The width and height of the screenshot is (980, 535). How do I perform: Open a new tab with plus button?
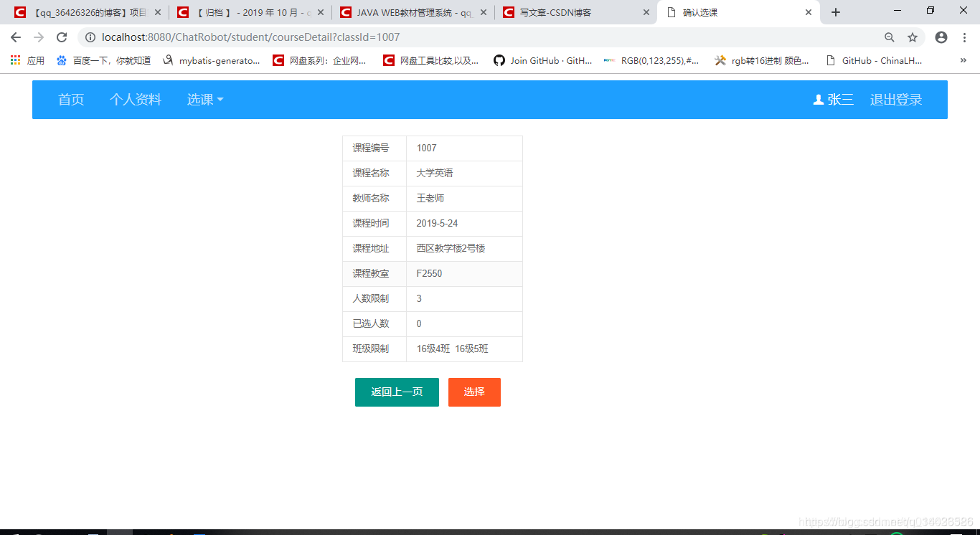point(836,12)
